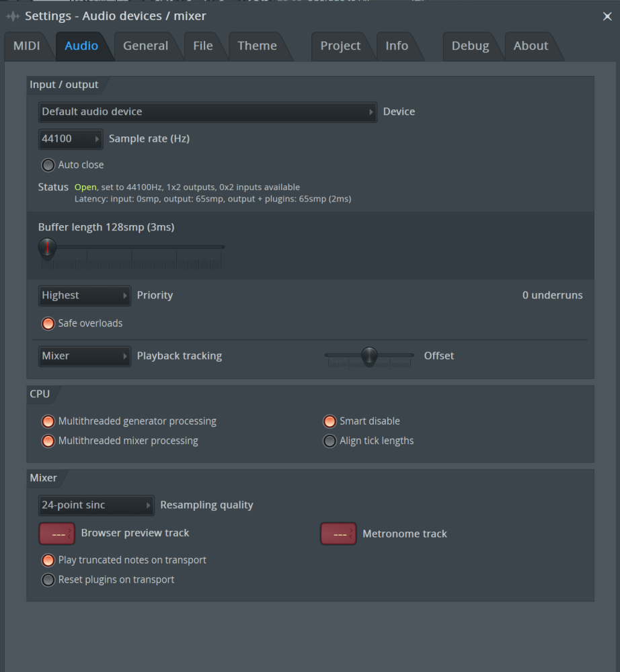
Task: Click the Priority label
Action: point(155,295)
